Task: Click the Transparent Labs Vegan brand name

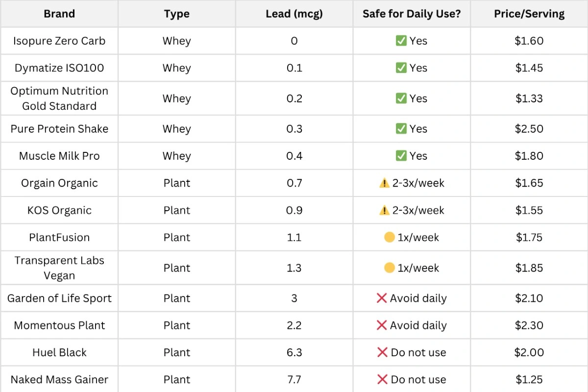Action: [59, 268]
